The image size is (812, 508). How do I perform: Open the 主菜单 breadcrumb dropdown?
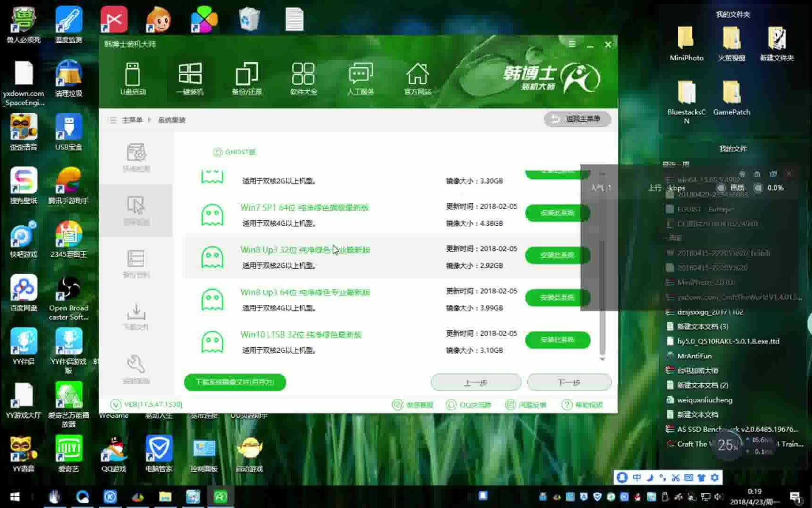(x=131, y=120)
